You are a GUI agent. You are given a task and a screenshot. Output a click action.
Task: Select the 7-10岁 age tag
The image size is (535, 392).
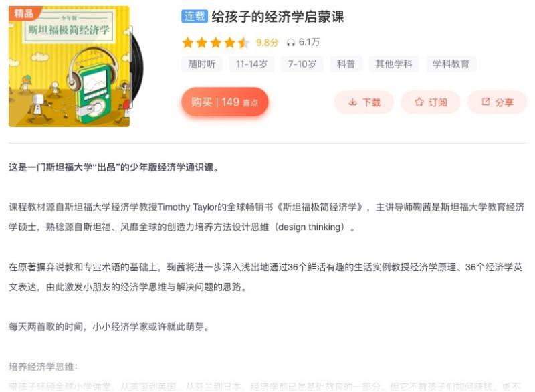302,64
